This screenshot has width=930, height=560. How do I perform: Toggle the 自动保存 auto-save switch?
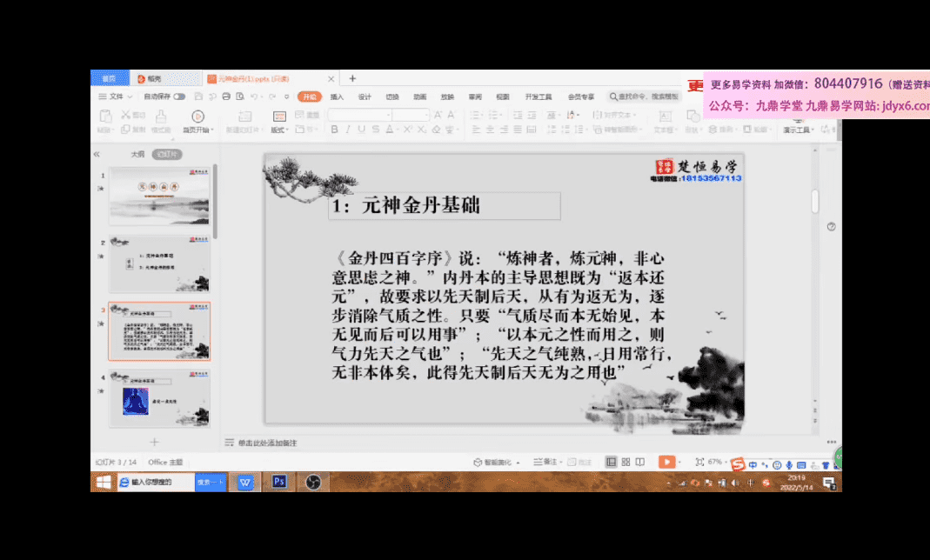(179, 97)
